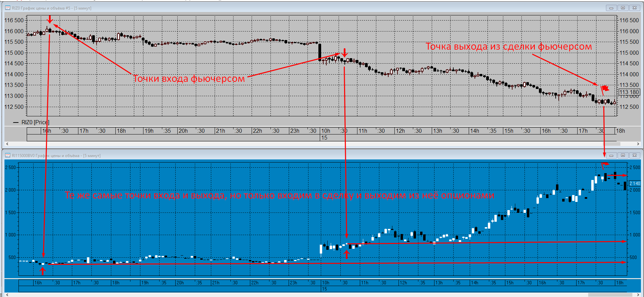Click '1 500' on the options chart left axis
Image resolution: width=644 pixels, height=297 pixels.
pyautogui.click(x=11, y=212)
